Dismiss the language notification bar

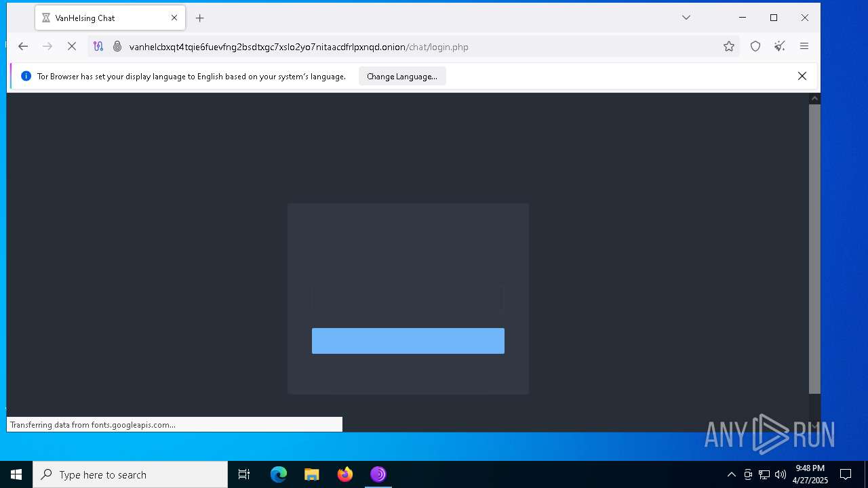coord(802,76)
